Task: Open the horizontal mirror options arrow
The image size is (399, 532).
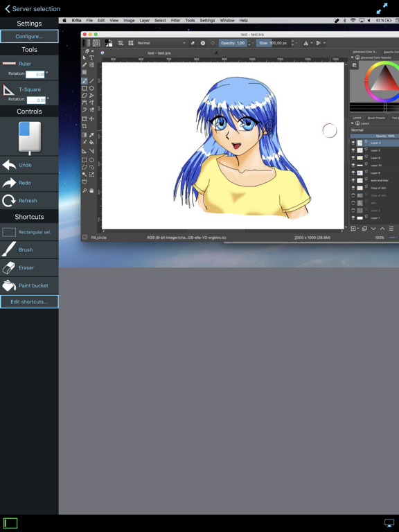Action: click(312, 43)
